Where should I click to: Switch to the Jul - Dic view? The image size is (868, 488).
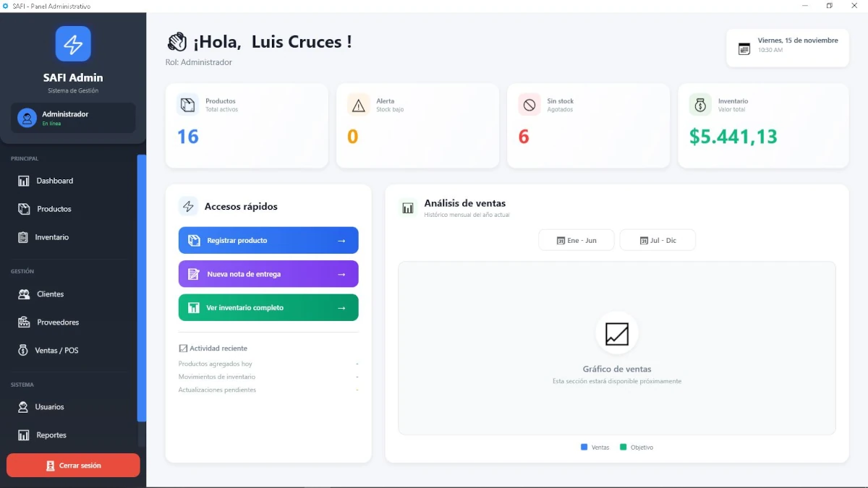pyautogui.click(x=658, y=239)
